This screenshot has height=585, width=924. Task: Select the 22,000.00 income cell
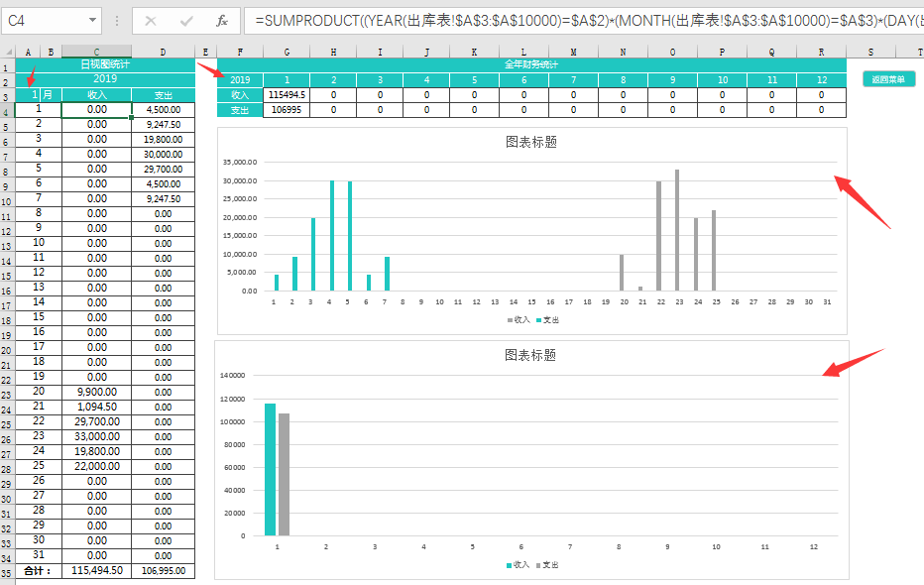96,466
